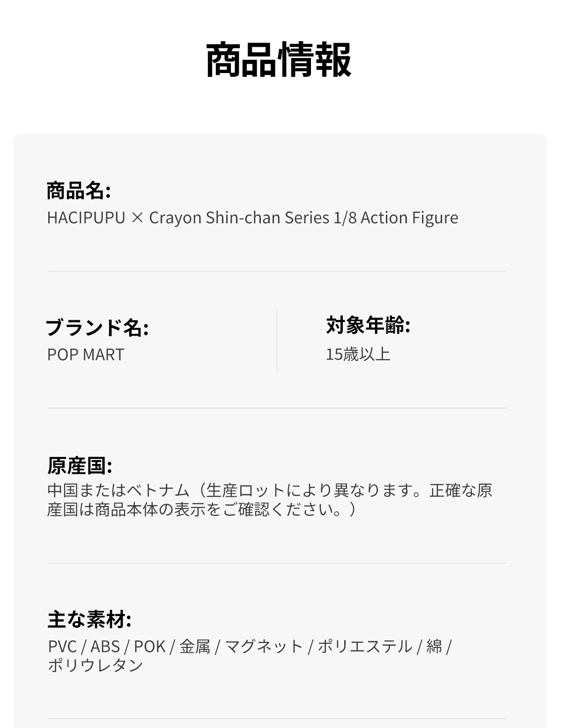Select the 商品名 label

(79, 191)
